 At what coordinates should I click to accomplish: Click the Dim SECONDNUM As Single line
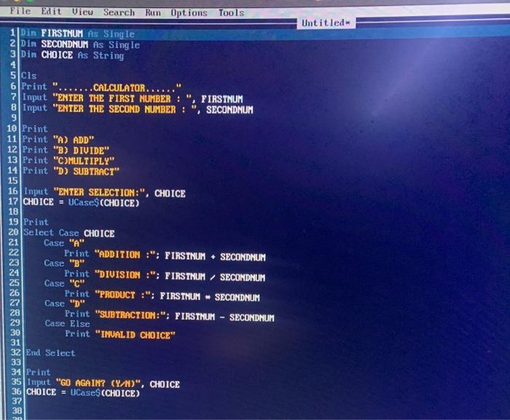point(80,44)
